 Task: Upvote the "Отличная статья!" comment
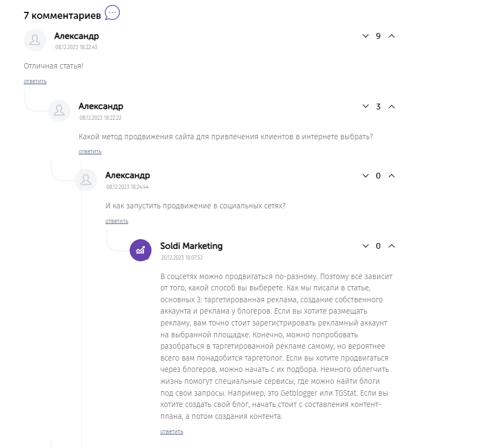coord(392,36)
